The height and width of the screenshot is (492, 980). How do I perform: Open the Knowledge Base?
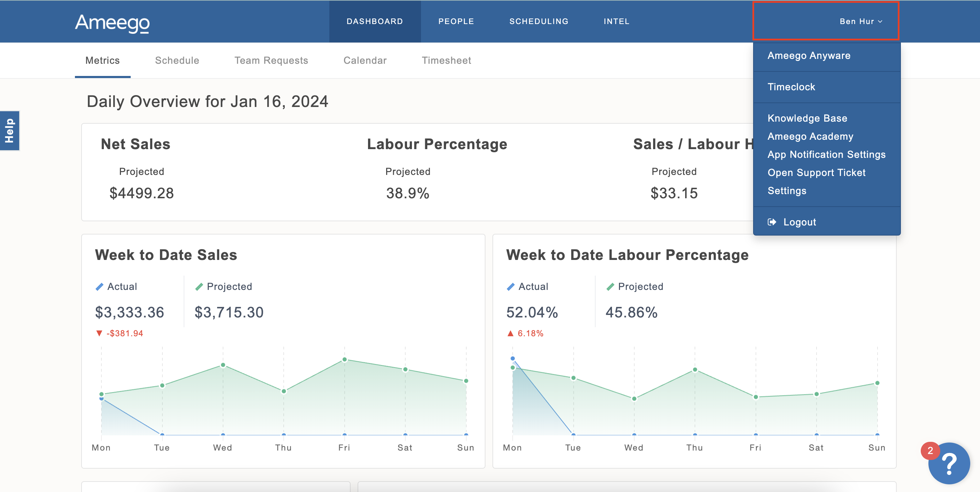click(807, 118)
